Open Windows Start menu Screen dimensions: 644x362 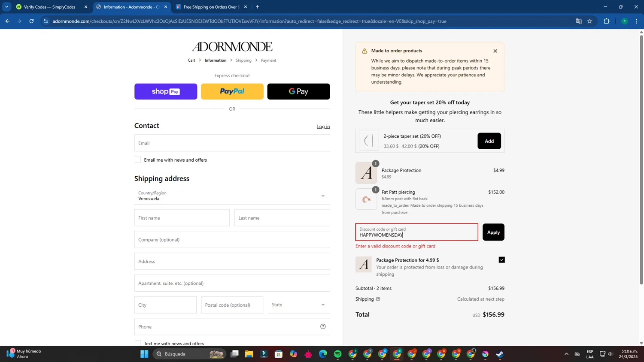coord(144,354)
